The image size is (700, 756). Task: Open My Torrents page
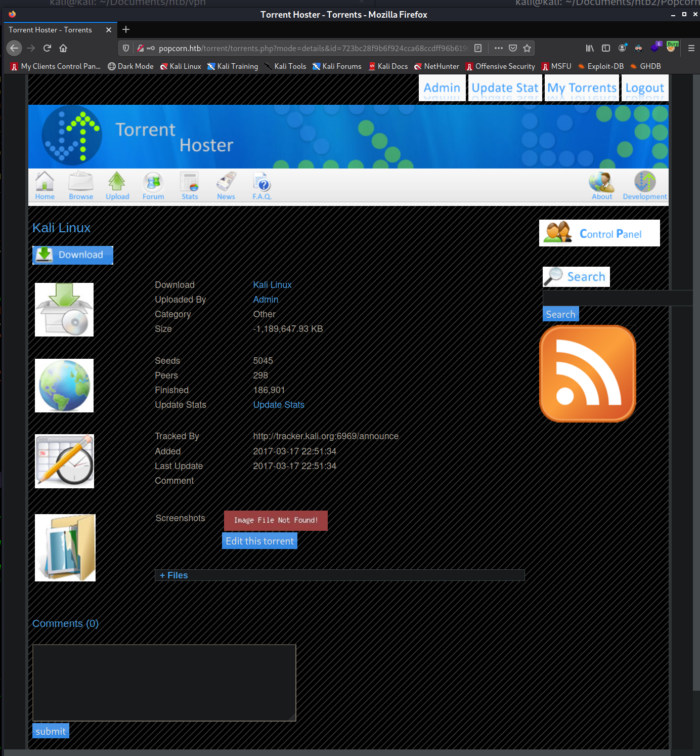(x=582, y=88)
